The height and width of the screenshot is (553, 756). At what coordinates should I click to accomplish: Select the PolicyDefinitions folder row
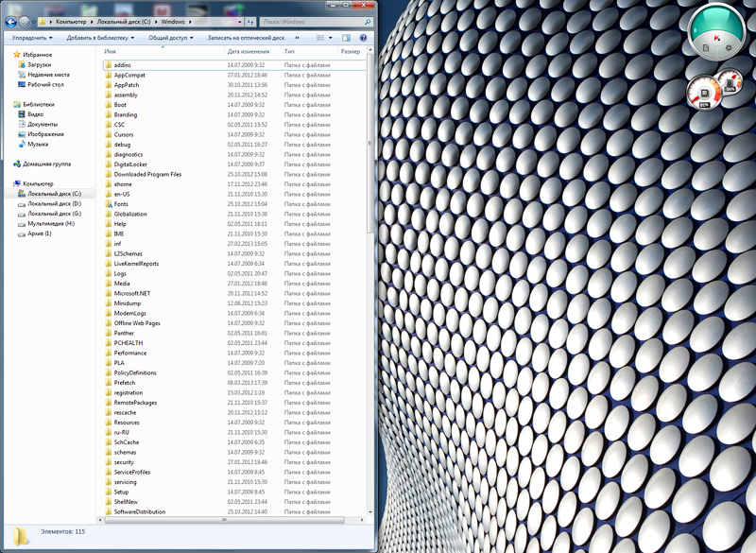pyautogui.click(x=234, y=372)
